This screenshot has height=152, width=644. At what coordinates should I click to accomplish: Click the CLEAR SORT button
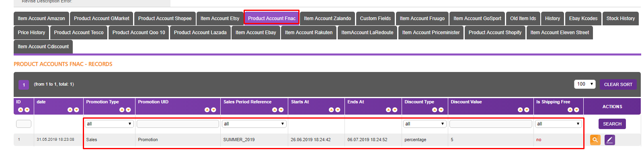coord(618,84)
